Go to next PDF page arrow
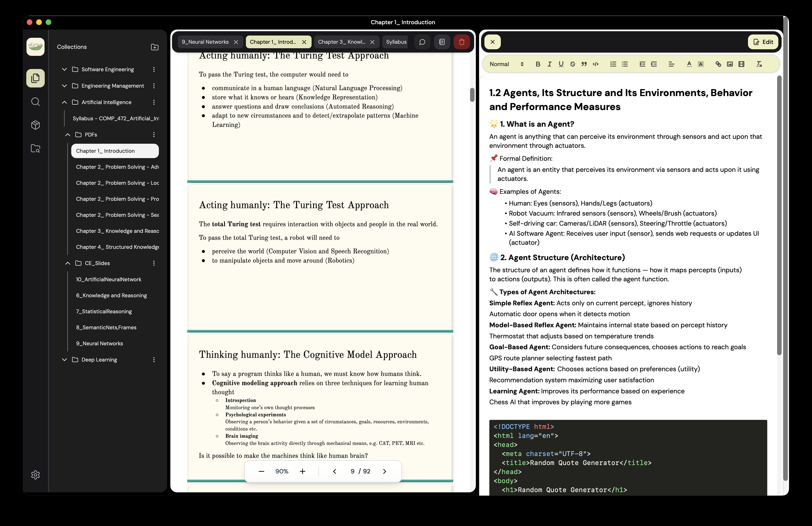 (384, 471)
